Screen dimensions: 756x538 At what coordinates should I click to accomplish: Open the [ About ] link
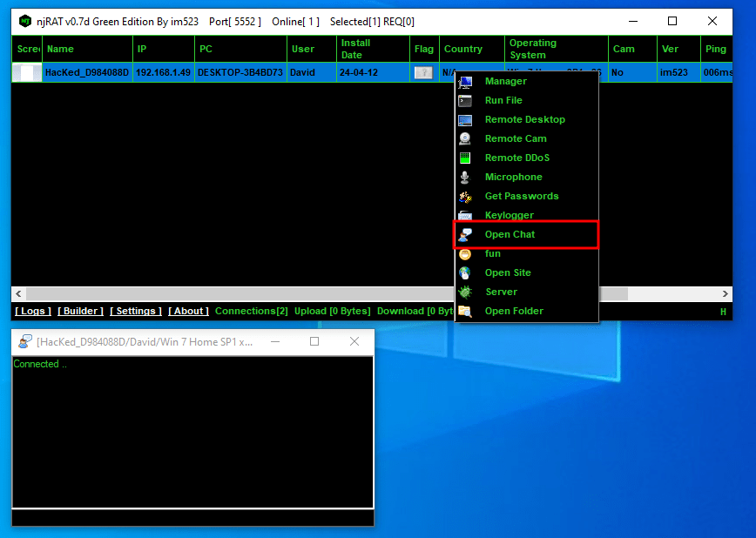coord(188,311)
